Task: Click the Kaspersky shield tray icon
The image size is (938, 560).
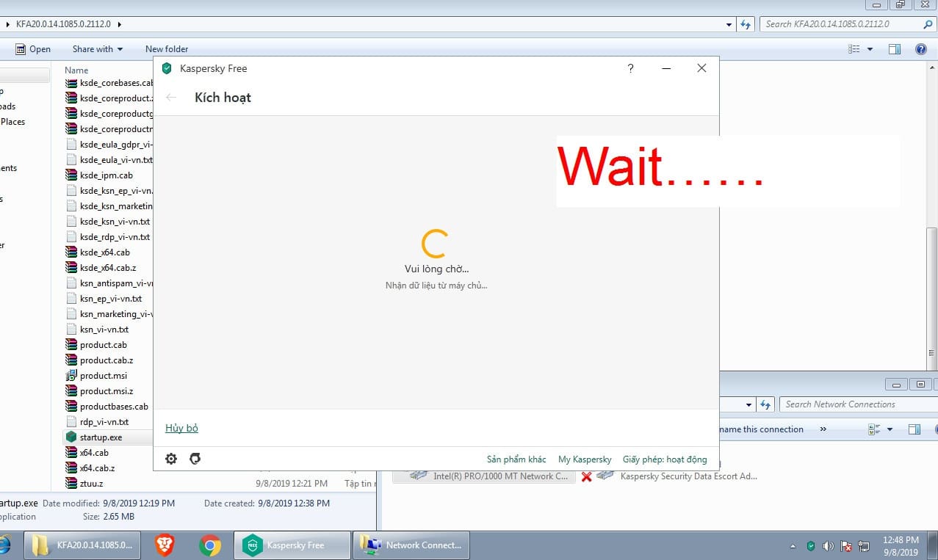Action: 811,546
